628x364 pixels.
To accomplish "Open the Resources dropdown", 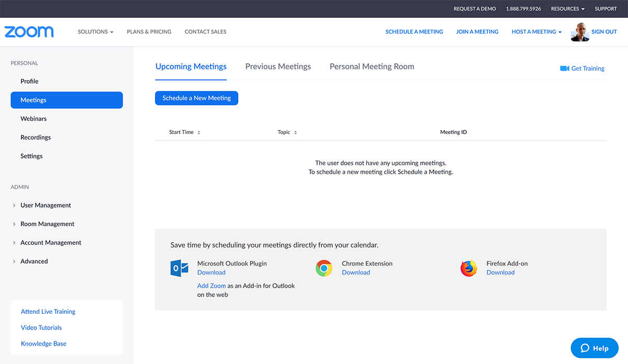I will (x=567, y=8).
